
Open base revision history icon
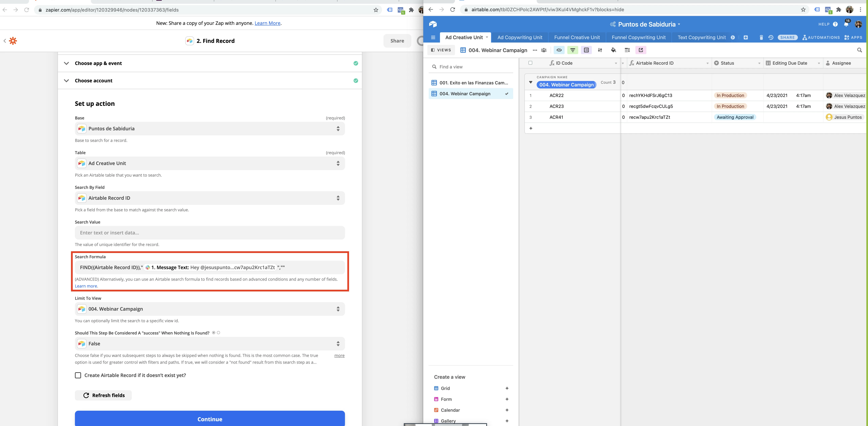pyautogui.click(x=771, y=37)
